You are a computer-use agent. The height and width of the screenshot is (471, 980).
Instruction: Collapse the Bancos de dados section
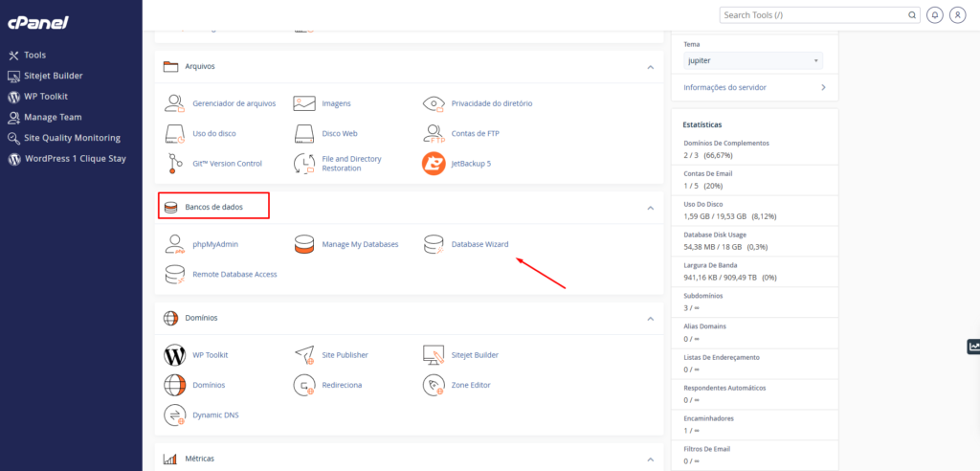point(651,208)
